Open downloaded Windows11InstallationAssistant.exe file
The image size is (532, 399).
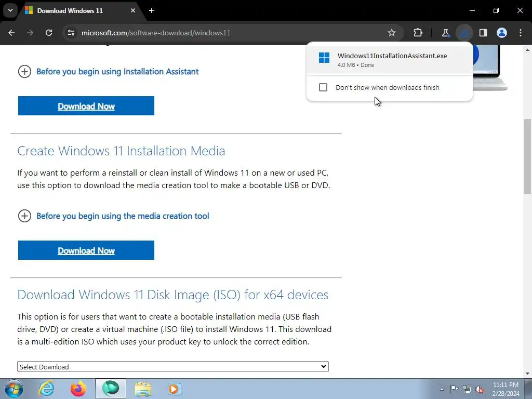389,60
